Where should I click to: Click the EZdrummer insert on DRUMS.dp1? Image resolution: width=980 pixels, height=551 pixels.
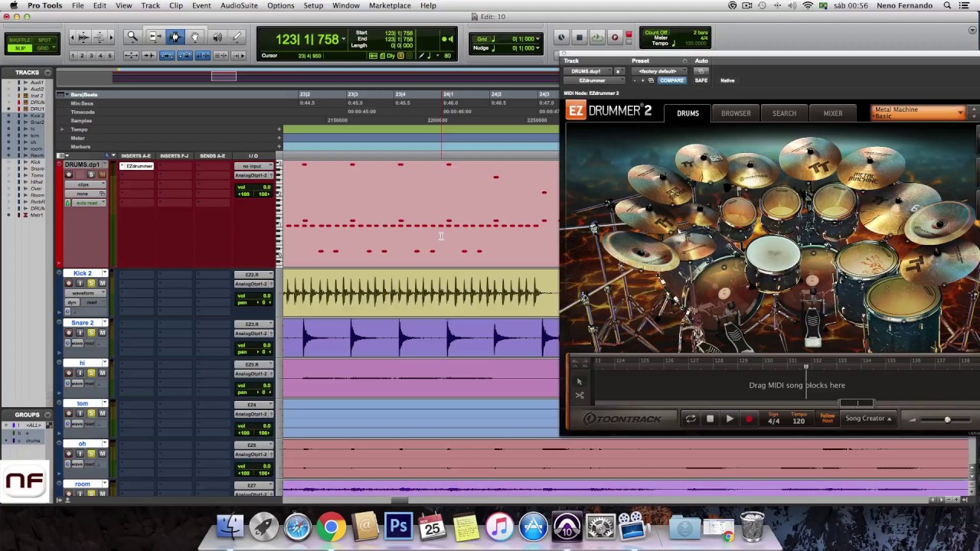pyautogui.click(x=137, y=166)
